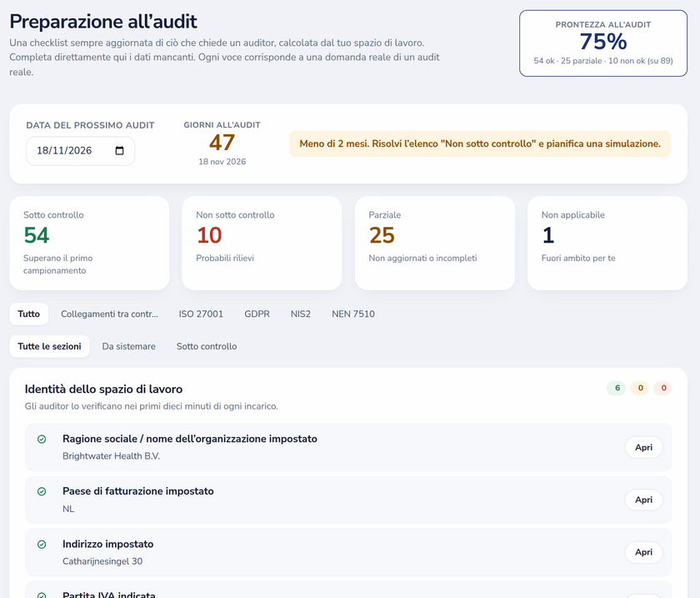The width and height of the screenshot is (700, 598).
Task: Click the Non sotto controllo 10 card
Action: point(262,244)
